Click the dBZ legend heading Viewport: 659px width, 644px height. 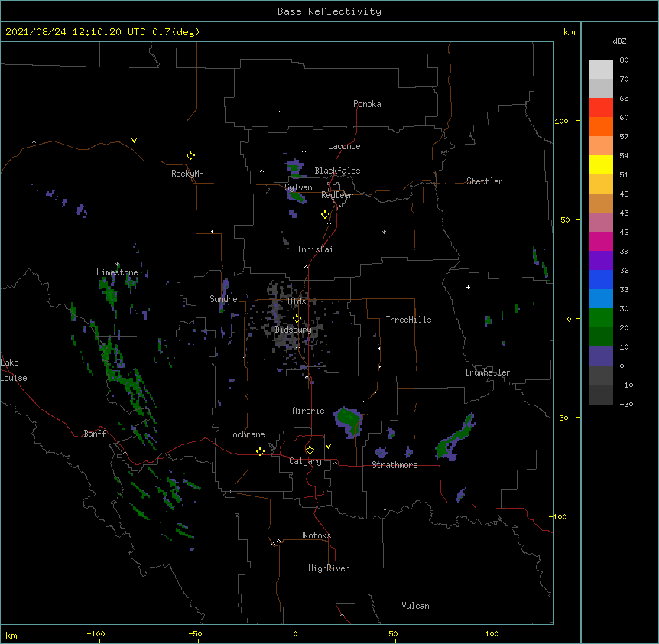[619, 41]
